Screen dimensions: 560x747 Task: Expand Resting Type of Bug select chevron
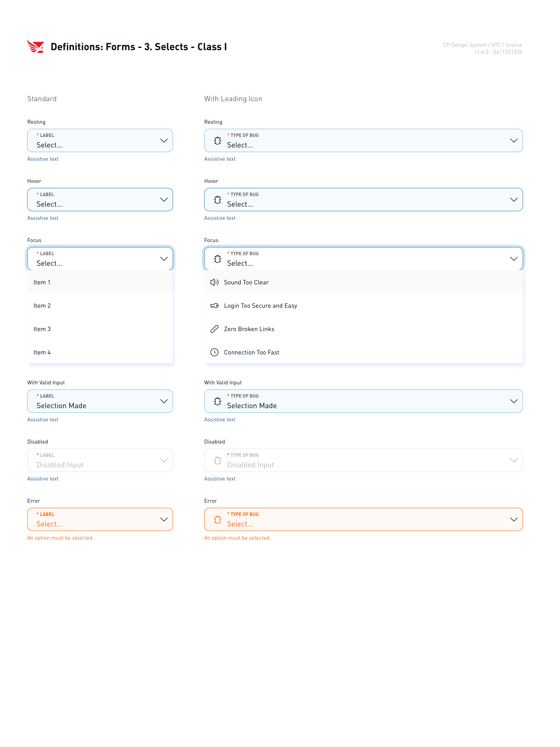pyautogui.click(x=514, y=140)
